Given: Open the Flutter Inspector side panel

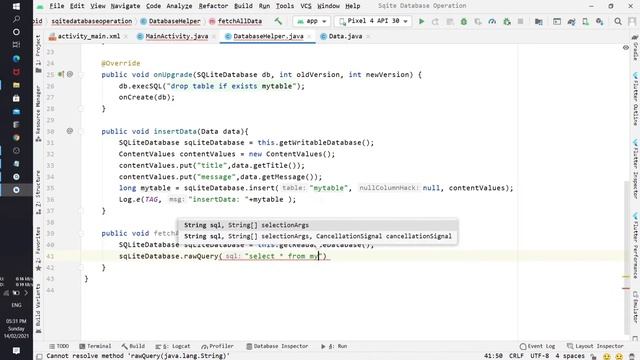Looking at the screenshot, I should pos(636,169).
